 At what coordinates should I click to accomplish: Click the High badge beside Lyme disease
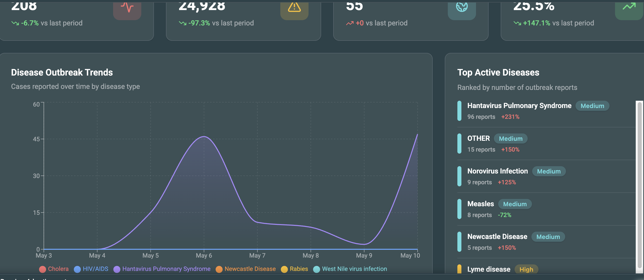click(526, 269)
